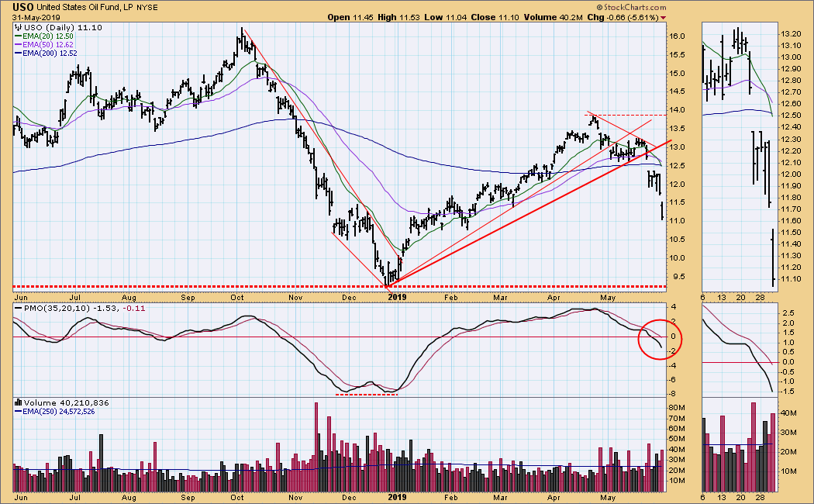Click the Chg -0.66 (-5.61%) value
The image size is (814, 504).
tap(623, 17)
